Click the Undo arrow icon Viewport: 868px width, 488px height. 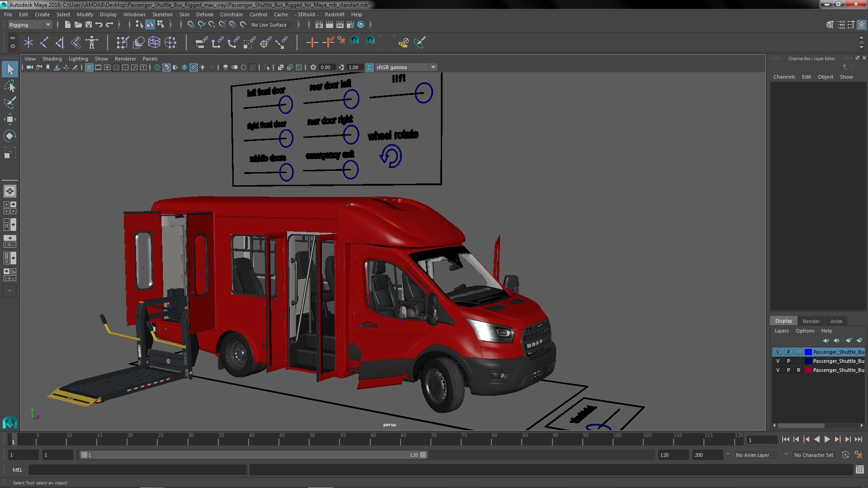coord(99,24)
